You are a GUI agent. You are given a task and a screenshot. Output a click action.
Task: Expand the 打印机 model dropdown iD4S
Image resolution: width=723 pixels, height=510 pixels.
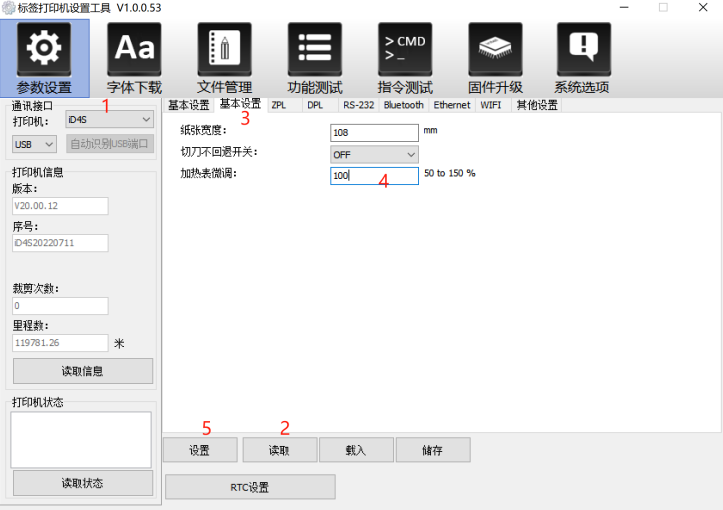tap(110, 119)
